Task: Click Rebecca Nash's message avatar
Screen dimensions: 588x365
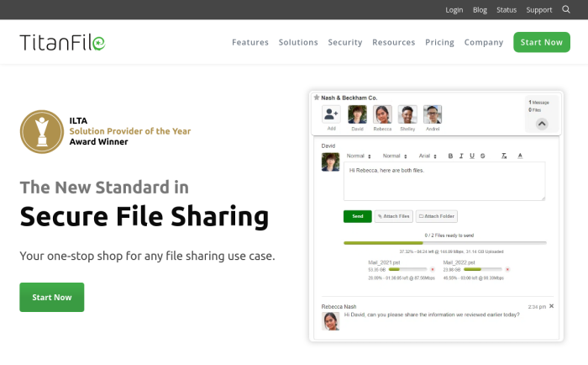Action: [330, 321]
